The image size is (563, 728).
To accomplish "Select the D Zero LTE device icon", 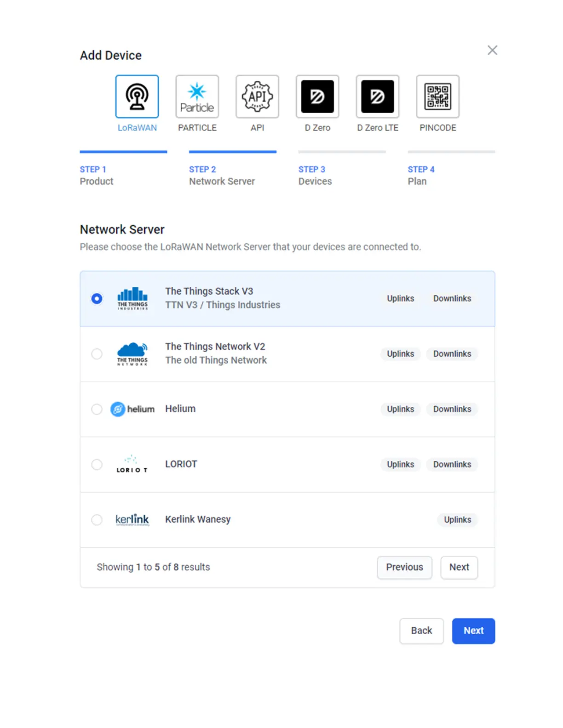I will (x=378, y=97).
